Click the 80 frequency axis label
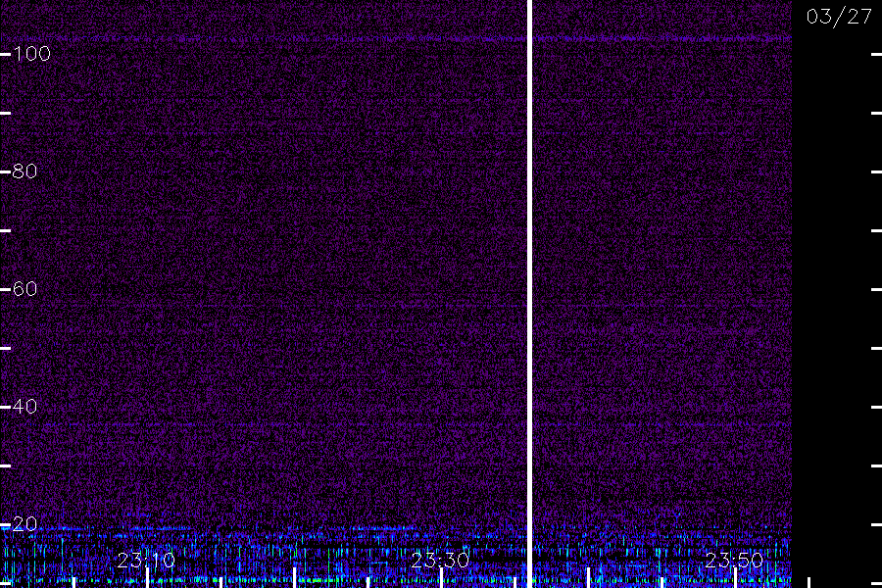 tap(24, 171)
